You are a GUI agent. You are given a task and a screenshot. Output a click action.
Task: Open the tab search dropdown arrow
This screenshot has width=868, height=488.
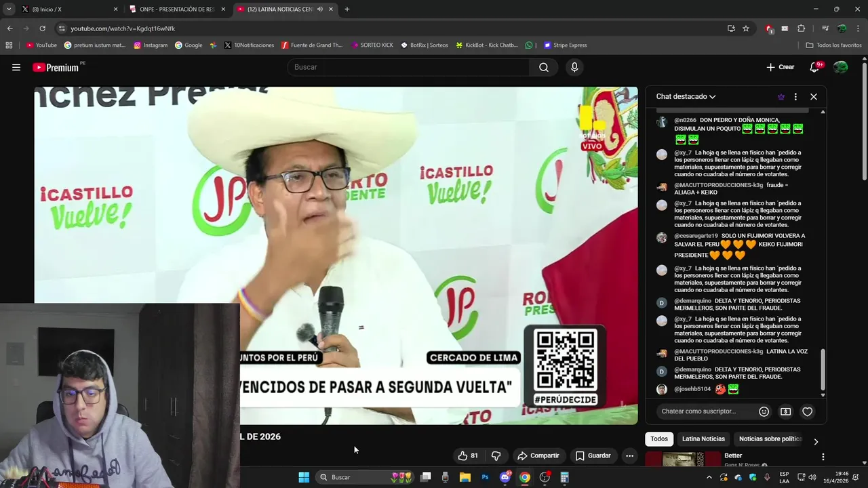click(8, 9)
